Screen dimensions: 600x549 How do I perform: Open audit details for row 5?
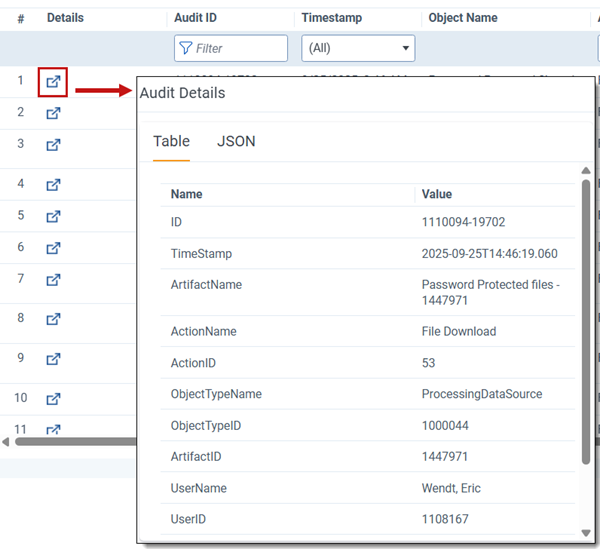click(x=53, y=217)
